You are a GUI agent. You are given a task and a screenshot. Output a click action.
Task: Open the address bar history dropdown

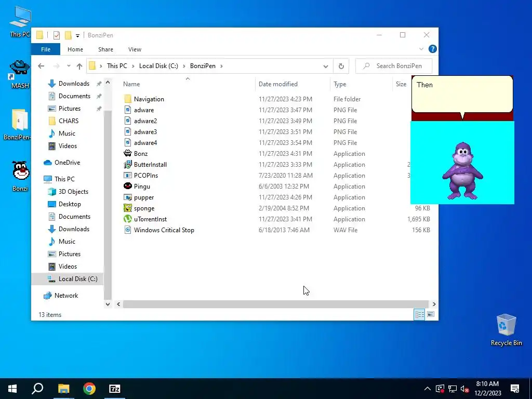[x=326, y=66]
